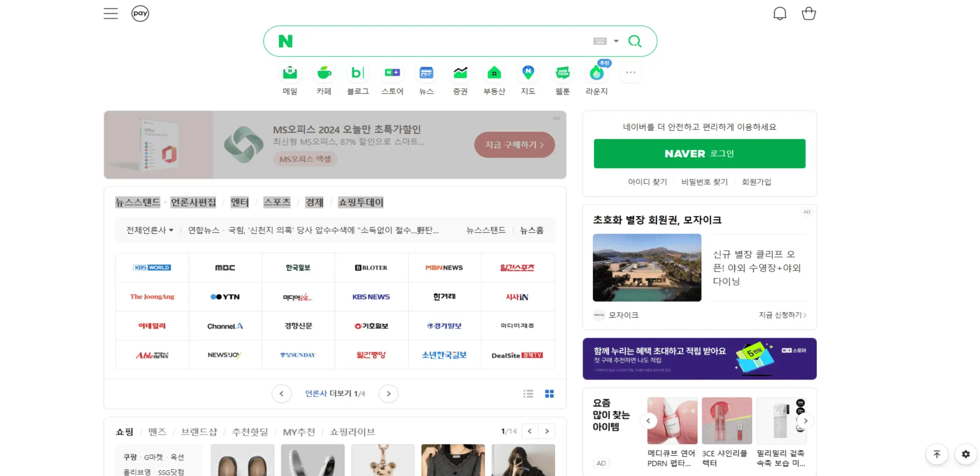This screenshot has height=476, width=980.
Task: Open 3CE 샤인리플 렉터 product
Action: 726,432
